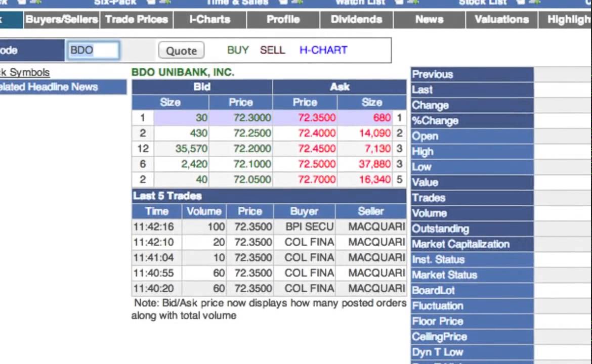This screenshot has height=364, width=592.
Task: Click the Last 5 Trades section header
Action: click(x=269, y=196)
